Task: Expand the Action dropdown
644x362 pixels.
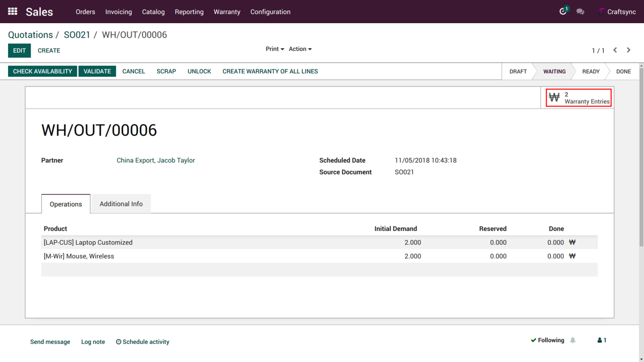Action: pos(300,49)
